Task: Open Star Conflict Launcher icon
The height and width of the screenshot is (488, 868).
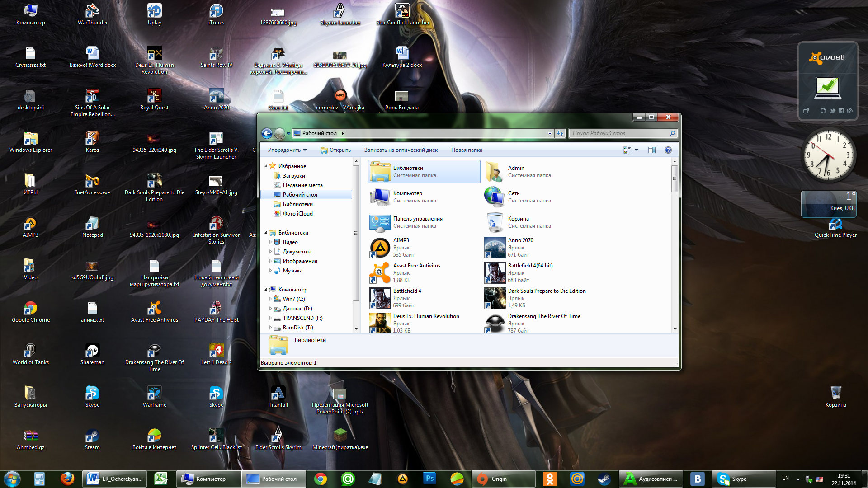Action: click(402, 14)
